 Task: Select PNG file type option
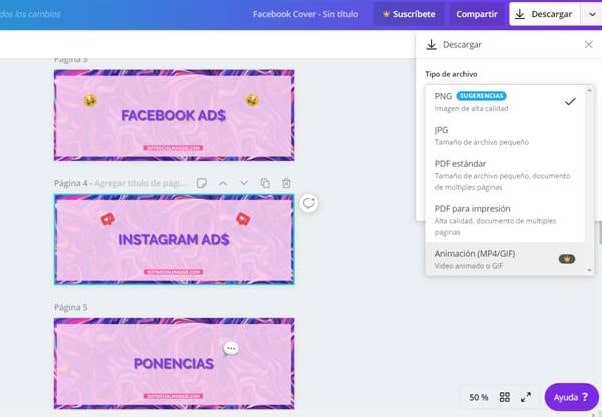pos(505,102)
